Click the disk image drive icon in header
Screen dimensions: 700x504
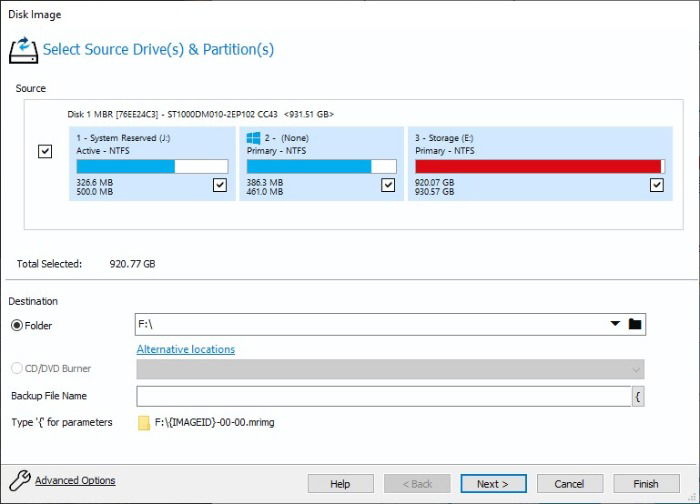point(23,50)
